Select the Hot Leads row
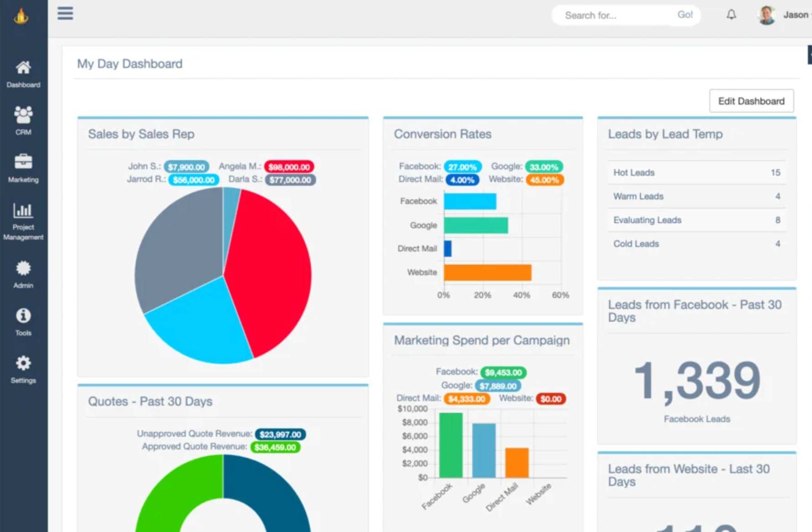The image size is (812, 532). pyautogui.click(x=697, y=172)
